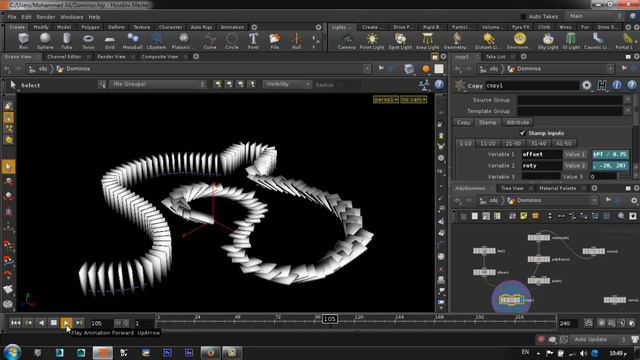
Task: Stop the animation playback
Action: tap(53, 323)
